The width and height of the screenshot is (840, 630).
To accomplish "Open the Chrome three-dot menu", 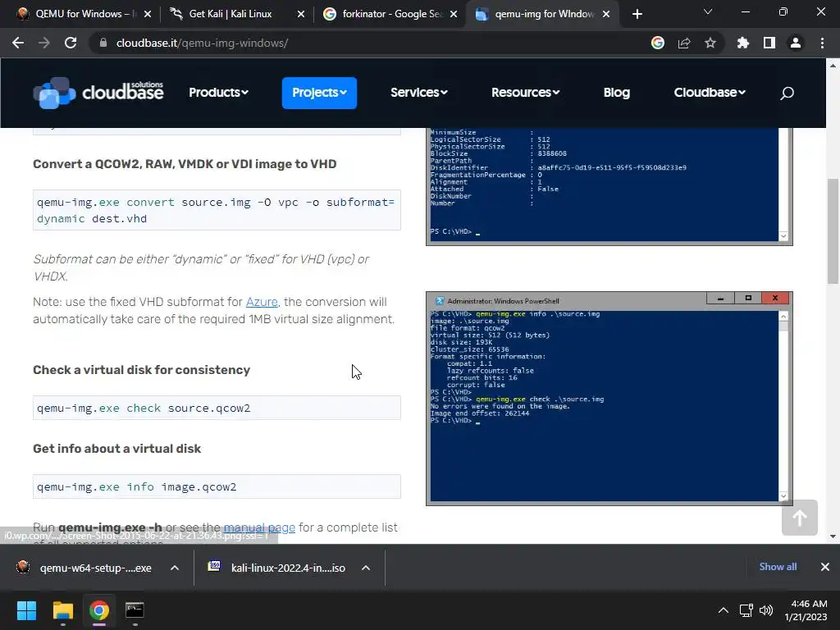I will pyautogui.click(x=822, y=43).
